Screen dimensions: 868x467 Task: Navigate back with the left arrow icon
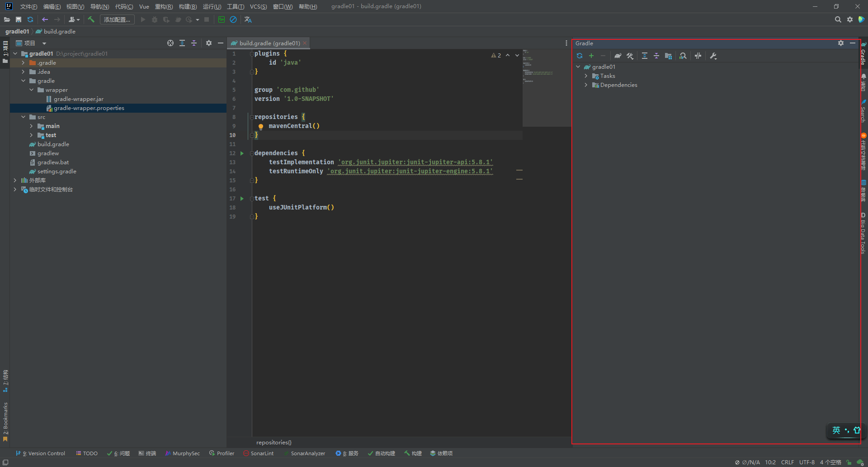click(x=45, y=19)
